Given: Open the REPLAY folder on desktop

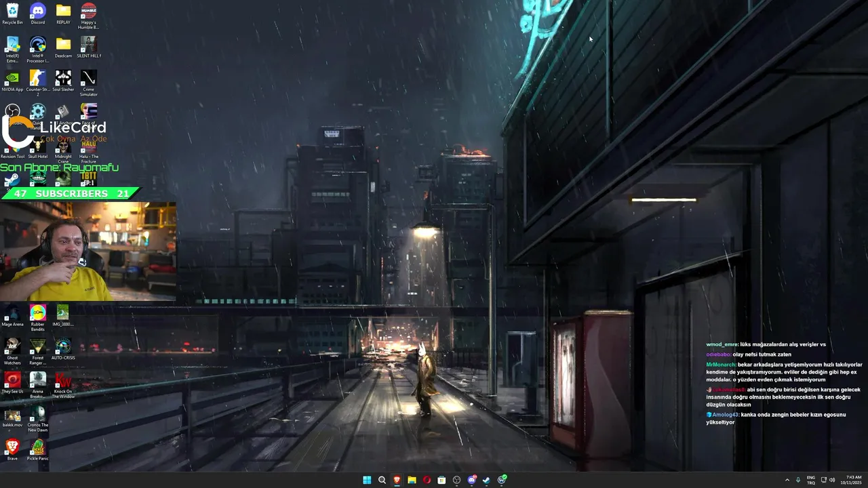Looking at the screenshot, I should click(63, 14).
